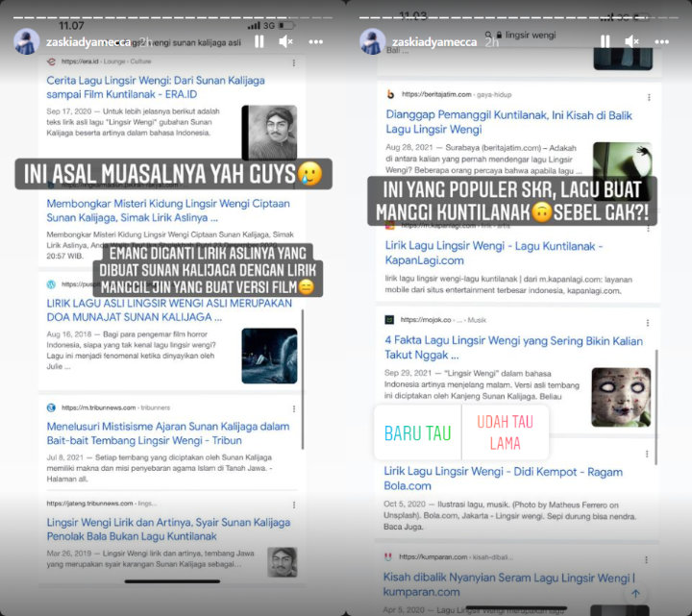This screenshot has width=692, height=616.
Task: Click the era.id site favicon
Action: coord(51,62)
